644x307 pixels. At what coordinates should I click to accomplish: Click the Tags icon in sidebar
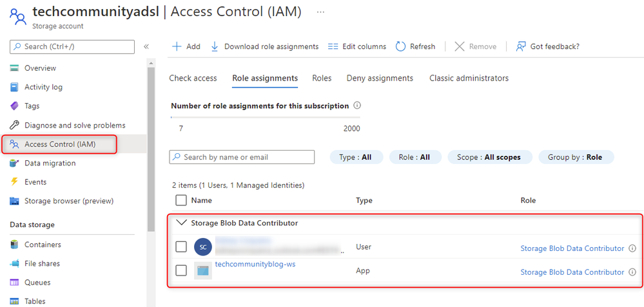tap(14, 106)
